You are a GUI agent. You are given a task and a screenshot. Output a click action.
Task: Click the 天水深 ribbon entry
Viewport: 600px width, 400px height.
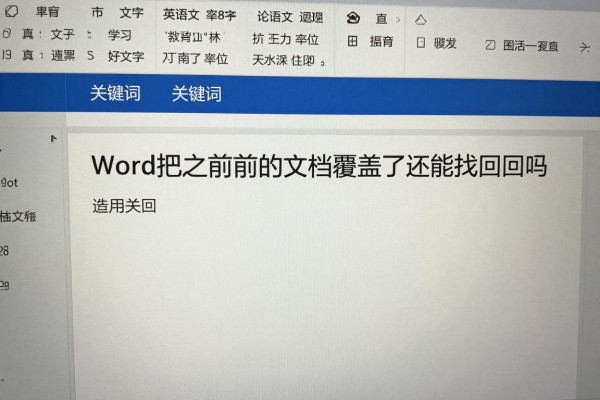(x=269, y=60)
